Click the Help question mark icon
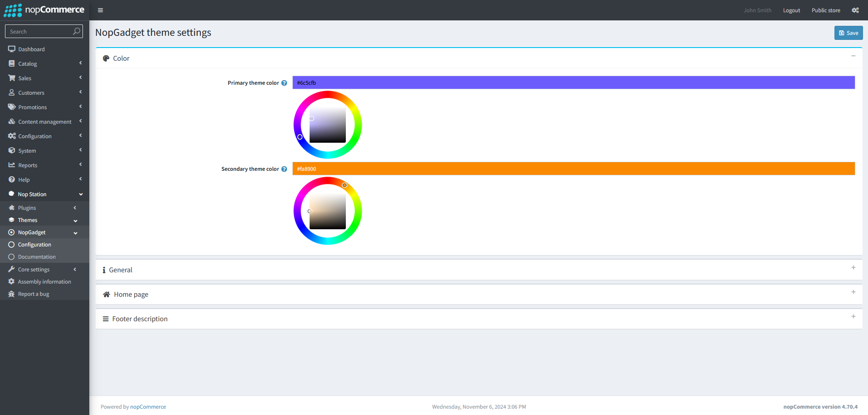Image resolution: width=868 pixels, height=415 pixels. coord(12,179)
